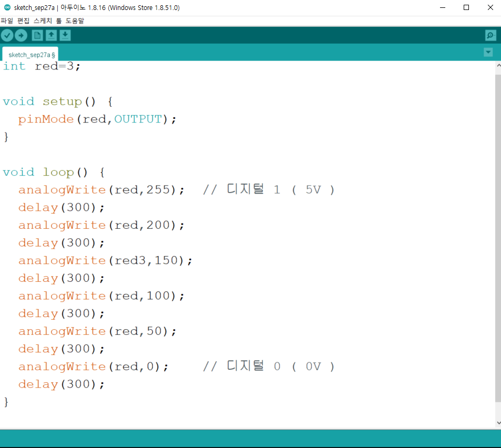Open a sketch with the Open icon
This screenshot has height=448, width=501.
[x=51, y=35]
